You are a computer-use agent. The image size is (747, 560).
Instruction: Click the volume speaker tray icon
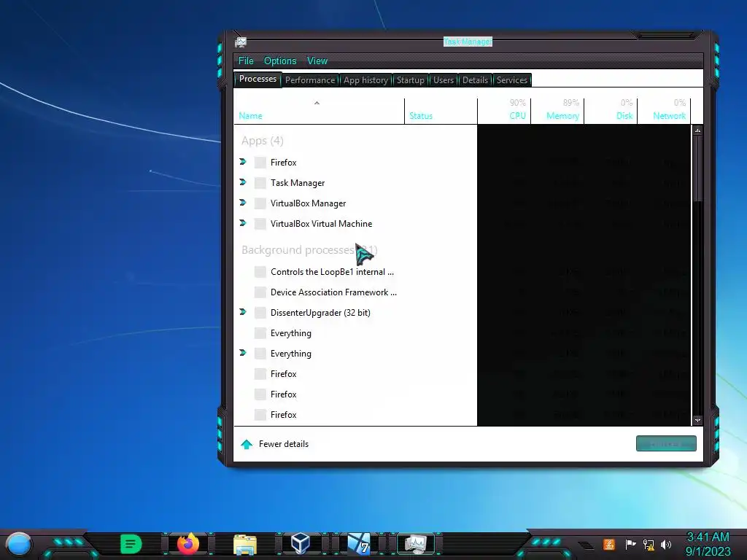(666, 544)
